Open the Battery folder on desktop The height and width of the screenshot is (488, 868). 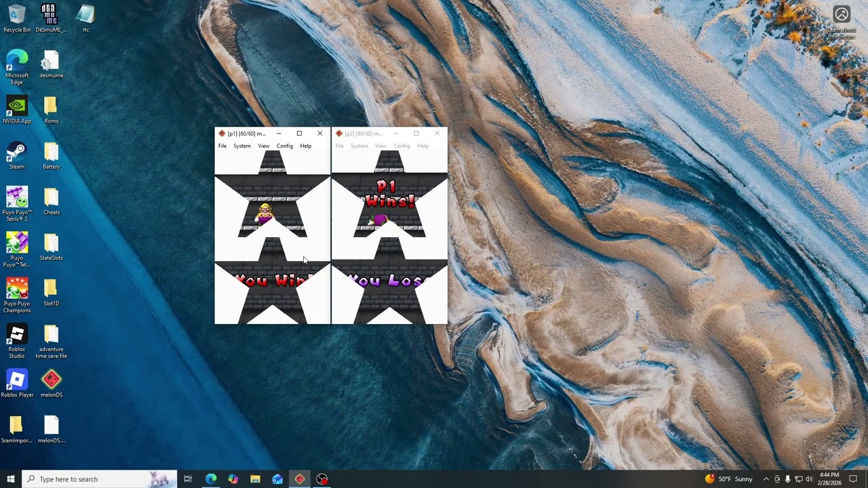coord(51,155)
